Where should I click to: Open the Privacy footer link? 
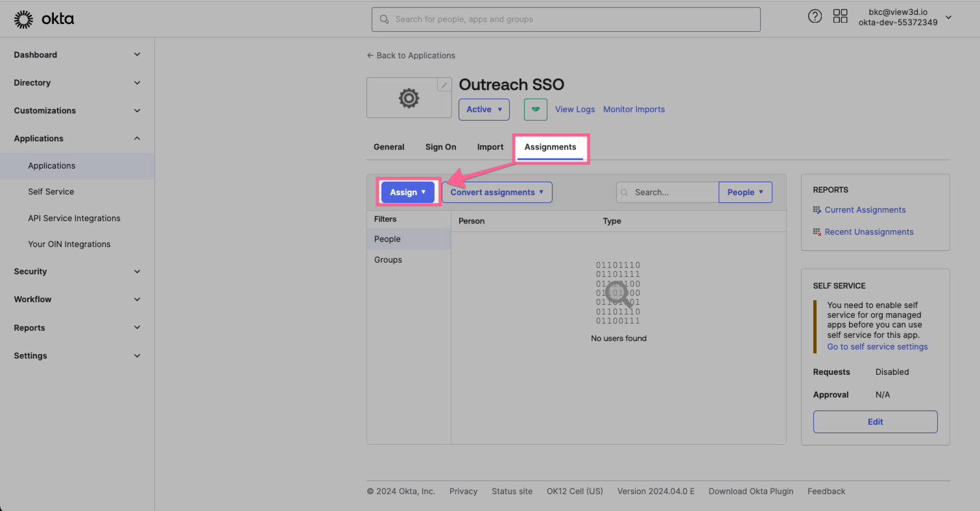tap(463, 492)
